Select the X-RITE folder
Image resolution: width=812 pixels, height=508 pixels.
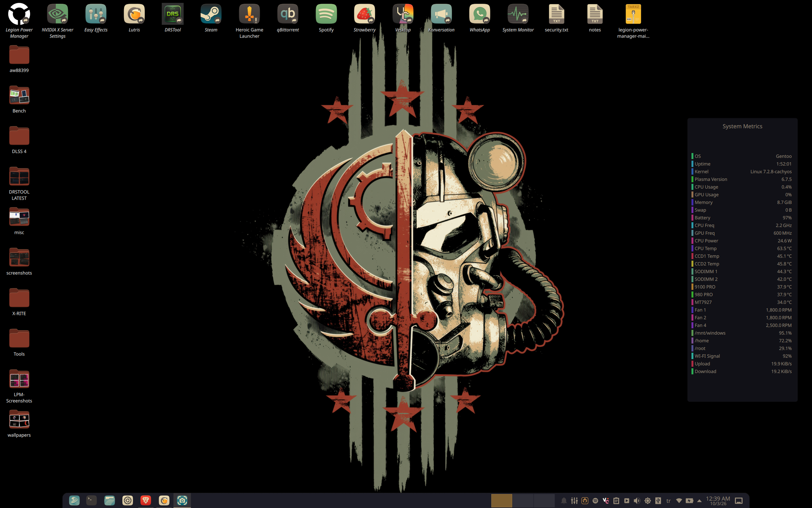(19, 298)
